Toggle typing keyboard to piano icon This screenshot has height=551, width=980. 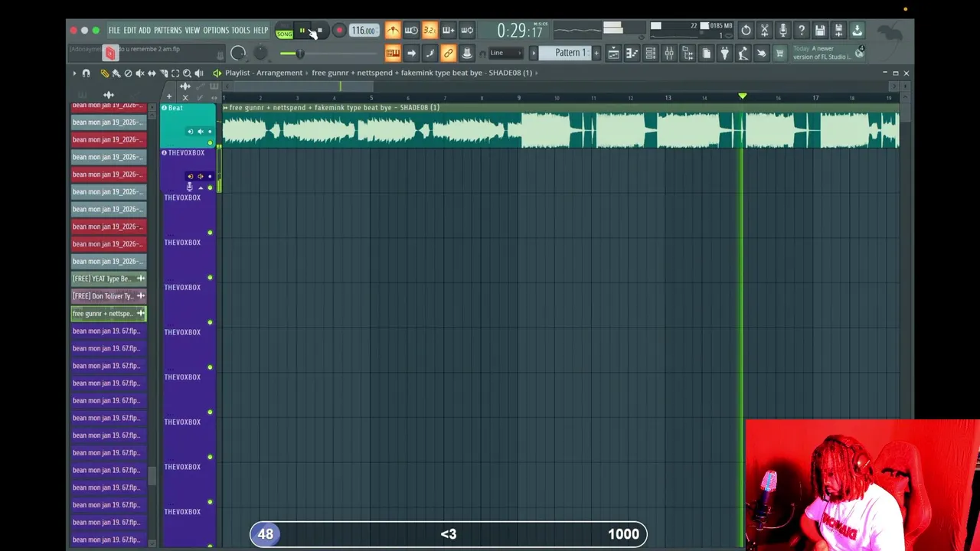pyautogui.click(x=393, y=53)
